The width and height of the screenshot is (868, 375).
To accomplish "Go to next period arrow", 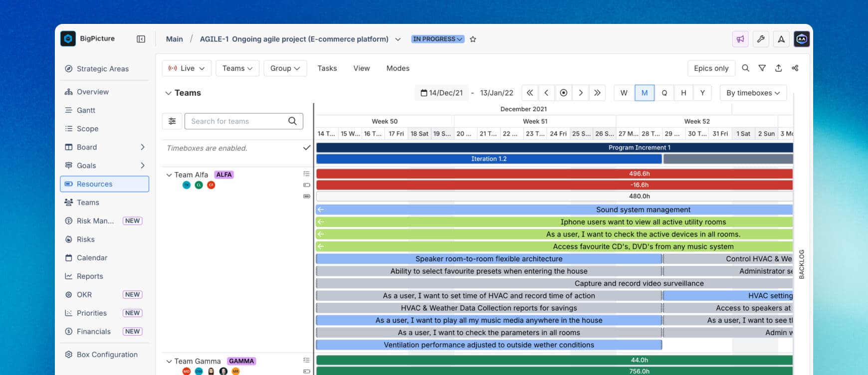I will point(580,93).
